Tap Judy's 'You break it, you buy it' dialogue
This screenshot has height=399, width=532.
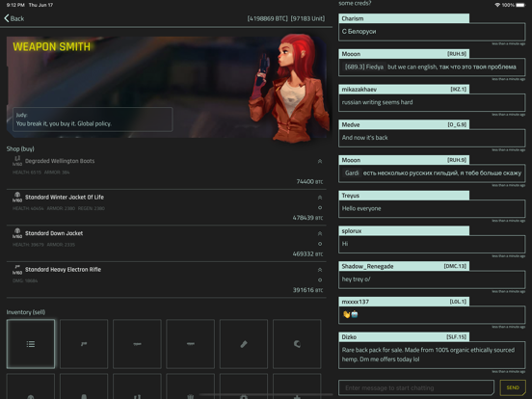93,120
